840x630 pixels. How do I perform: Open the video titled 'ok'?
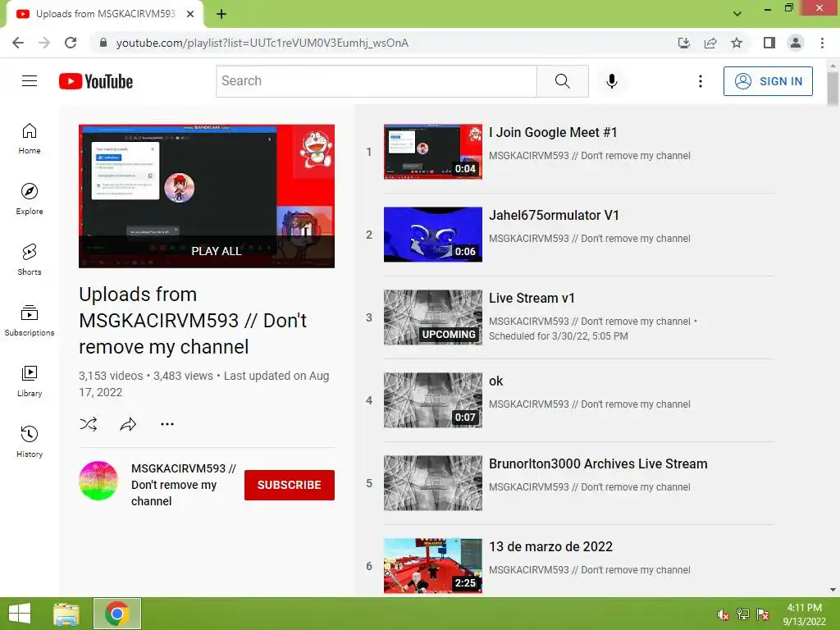click(x=496, y=381)
